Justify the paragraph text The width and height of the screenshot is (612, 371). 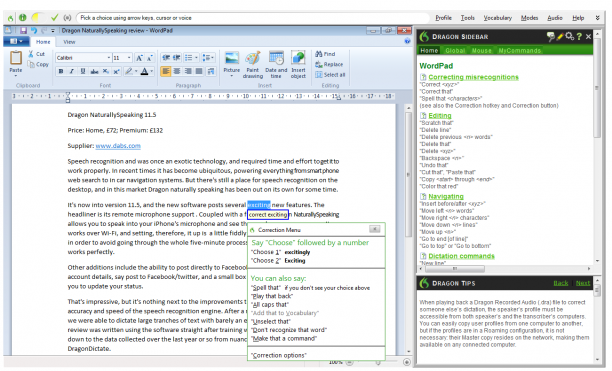199,71
